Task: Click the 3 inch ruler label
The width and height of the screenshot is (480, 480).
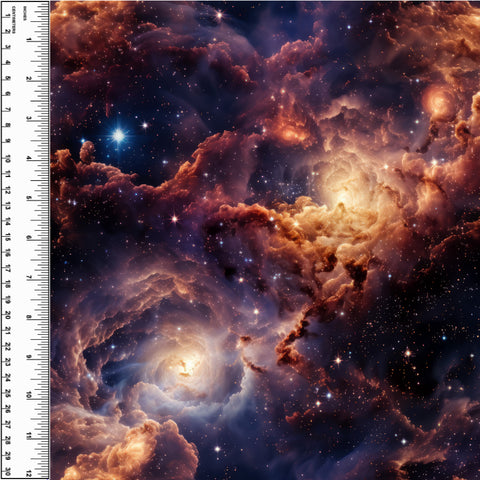Action: (29, 118)
